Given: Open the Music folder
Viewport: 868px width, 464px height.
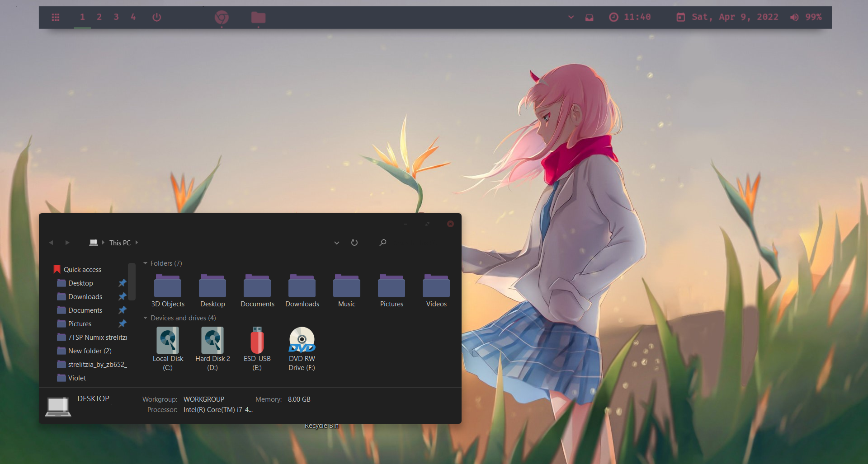Looking at the screenshot, I should point(347,289).
